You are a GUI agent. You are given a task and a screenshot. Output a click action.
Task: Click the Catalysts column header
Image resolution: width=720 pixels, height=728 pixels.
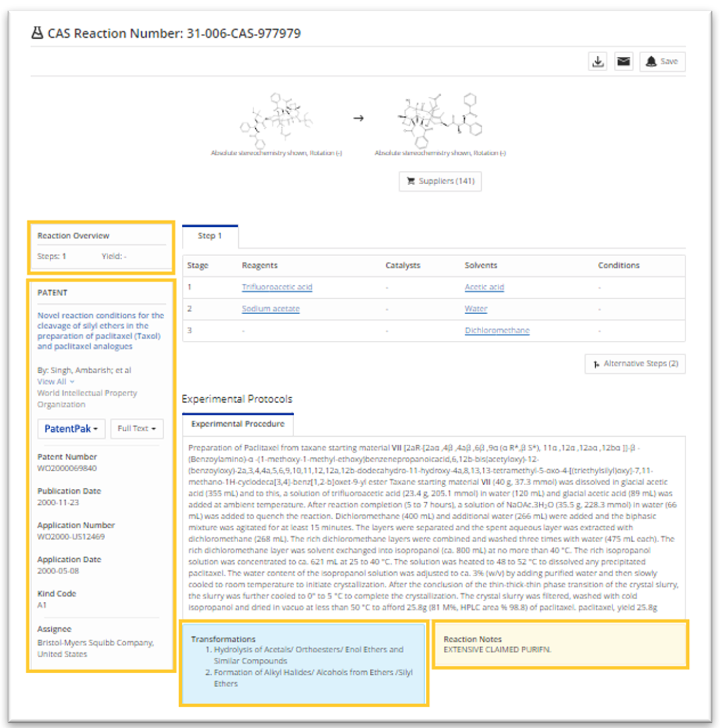[403, 265]
